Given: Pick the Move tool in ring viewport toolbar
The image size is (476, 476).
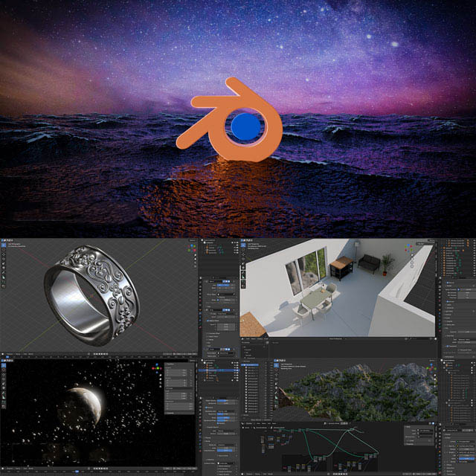Looking at the screenshot, I should tap(4, 254).
